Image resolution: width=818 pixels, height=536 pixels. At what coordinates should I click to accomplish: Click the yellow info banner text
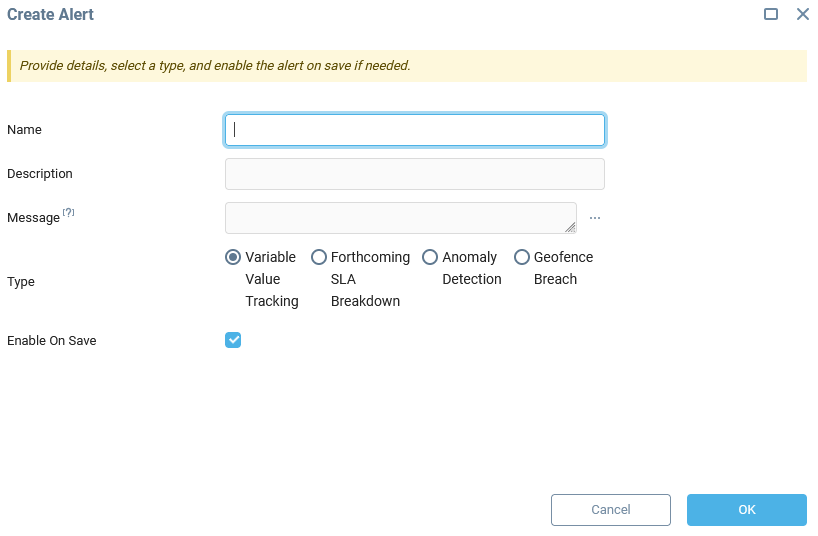tap(215, 66)
